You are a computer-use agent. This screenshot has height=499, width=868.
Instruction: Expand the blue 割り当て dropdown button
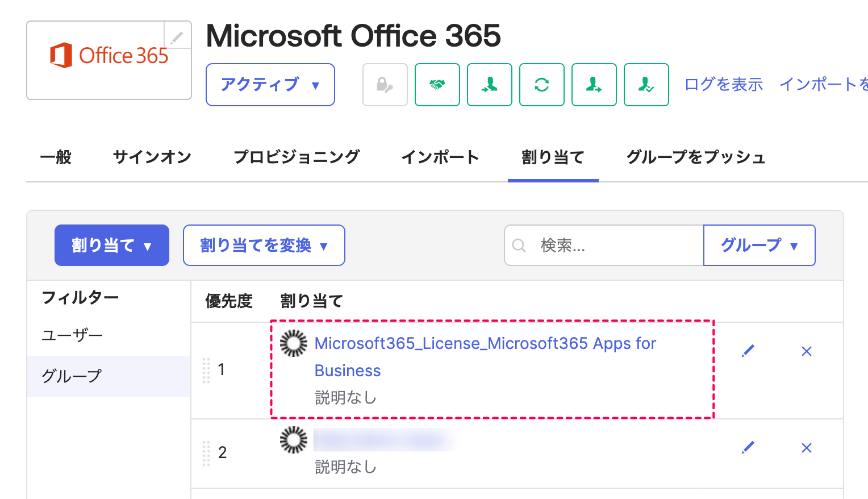point(112,245)
